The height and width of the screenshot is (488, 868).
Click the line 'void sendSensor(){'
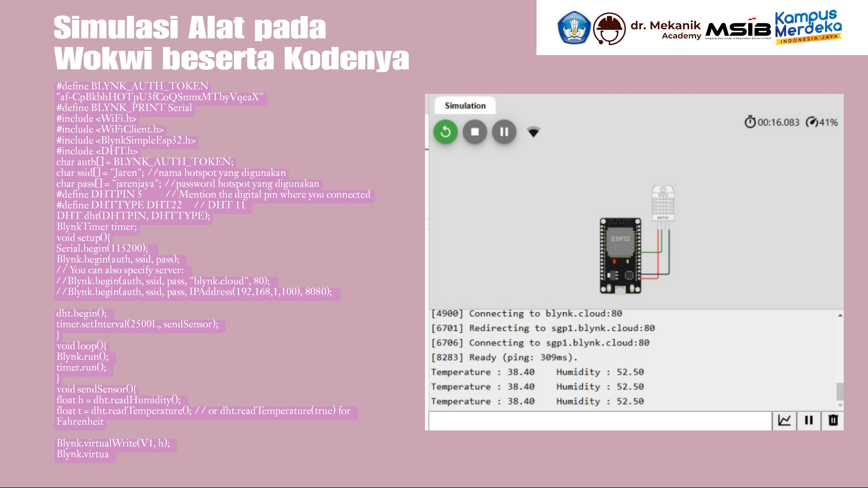point(96,389)
